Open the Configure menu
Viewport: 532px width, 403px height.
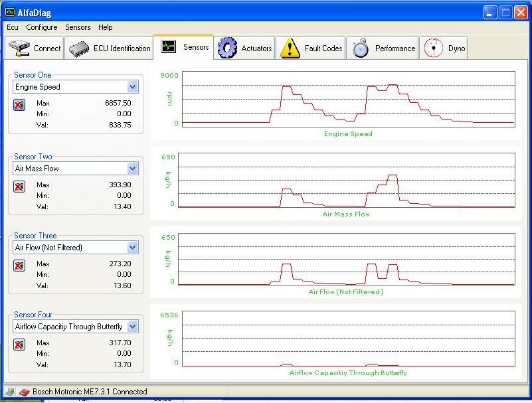pos(42,27)
